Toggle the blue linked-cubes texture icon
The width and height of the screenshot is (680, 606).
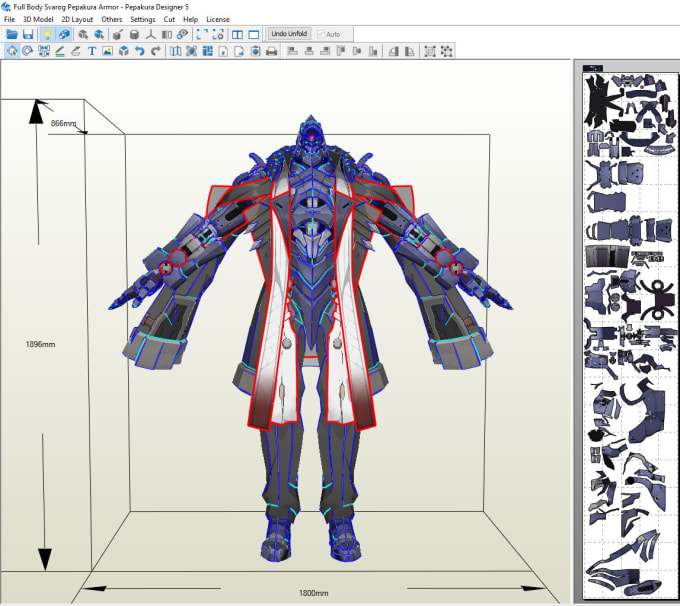(x=64, y=34)
